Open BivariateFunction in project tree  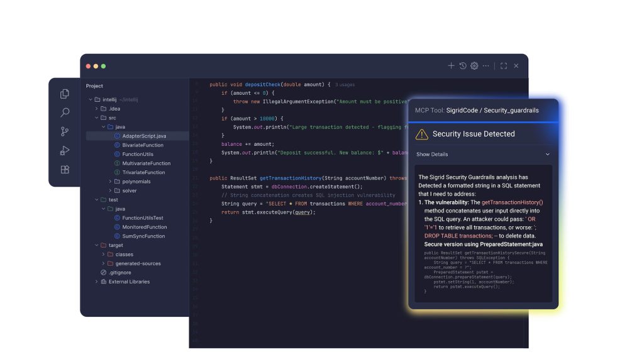coord(143,145)
